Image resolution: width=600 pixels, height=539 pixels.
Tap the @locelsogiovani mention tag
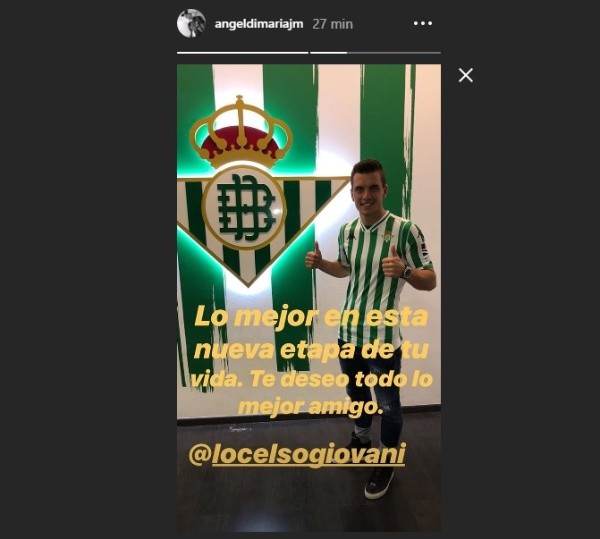297,455
